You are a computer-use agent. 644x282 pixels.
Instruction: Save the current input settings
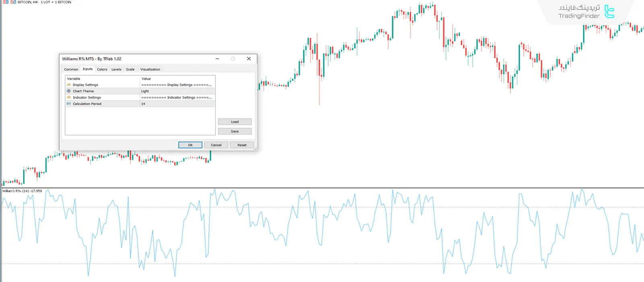235,131
